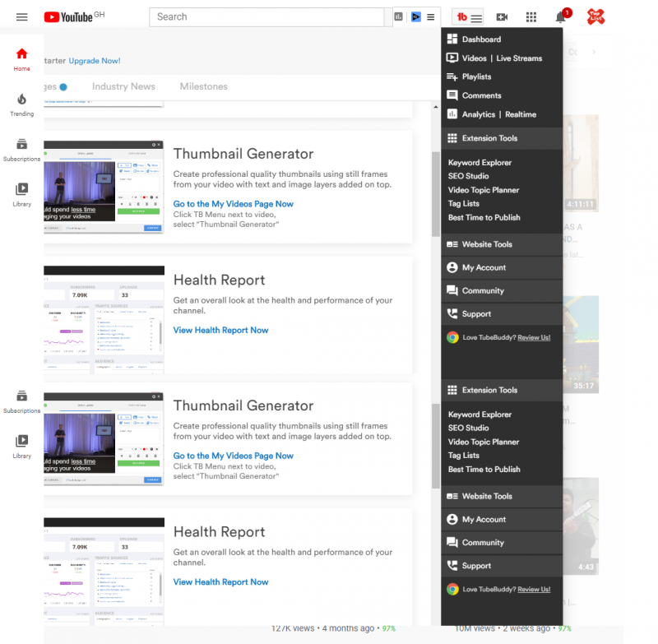The width and height of the screenshot is (658, 644).
Task: Go to Home in the sidebar
Action: [22, 59]
